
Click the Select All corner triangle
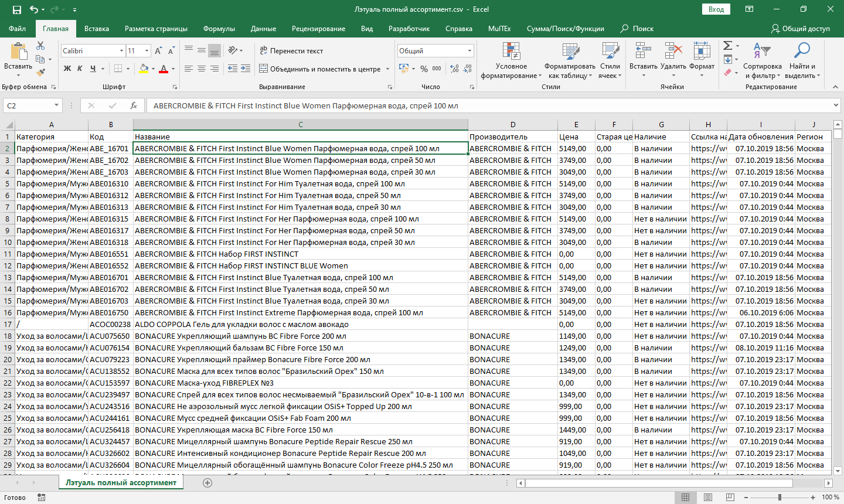point(9,124)
